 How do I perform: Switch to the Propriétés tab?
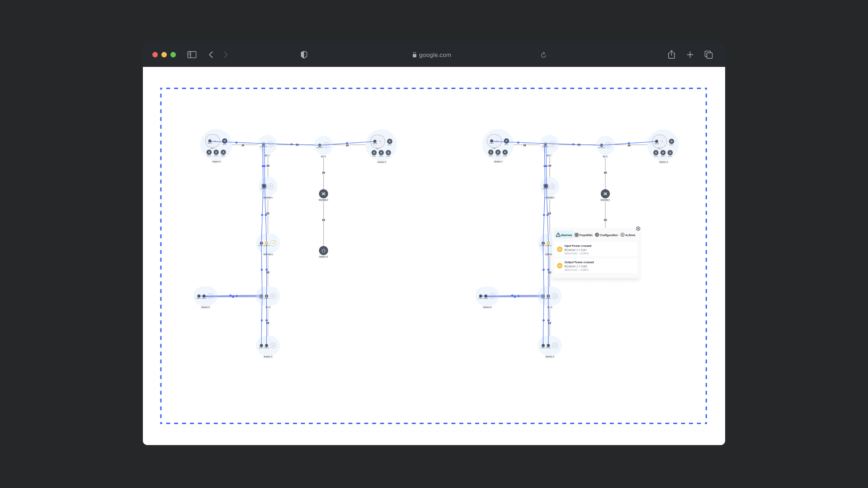tap(584, 235)
